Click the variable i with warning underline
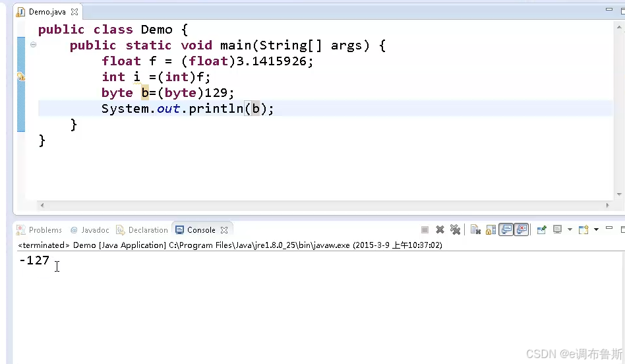This screenshot has width=625, height=364. tap(136, 76)
